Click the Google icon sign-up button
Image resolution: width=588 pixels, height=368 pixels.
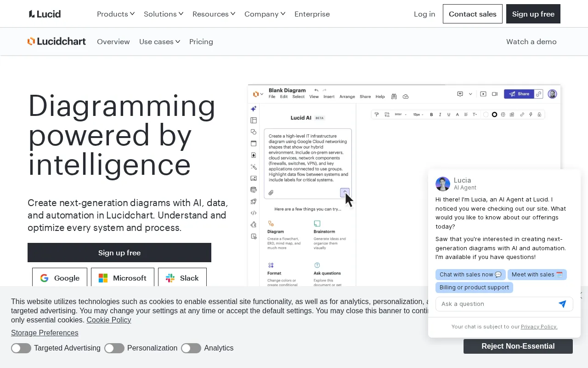60,278
